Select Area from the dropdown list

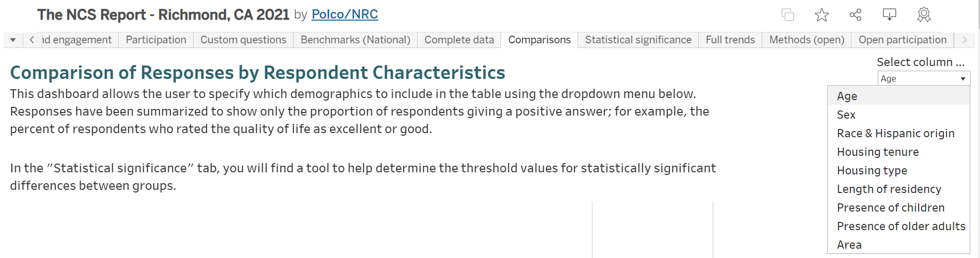coord(849,245)
